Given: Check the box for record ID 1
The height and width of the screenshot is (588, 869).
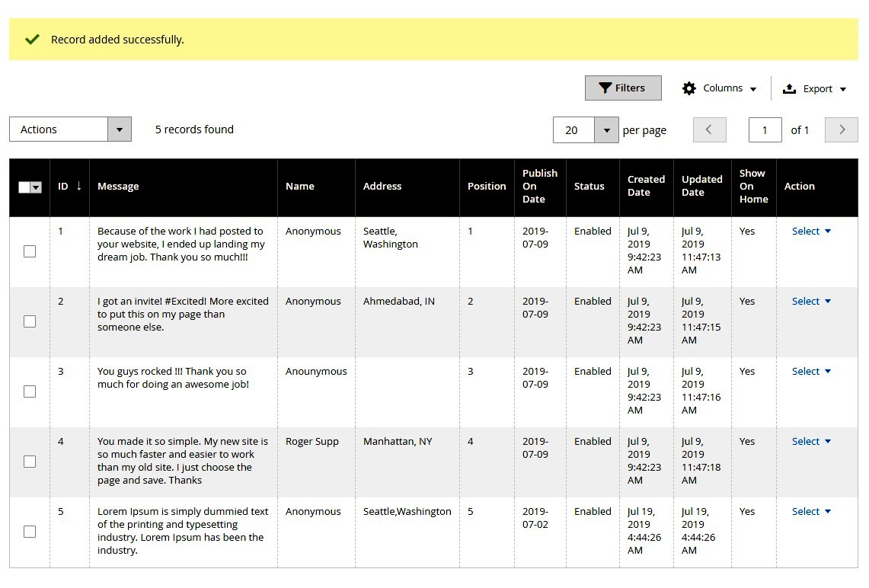Looking at the screenshot, I should [x=30, y=251].
